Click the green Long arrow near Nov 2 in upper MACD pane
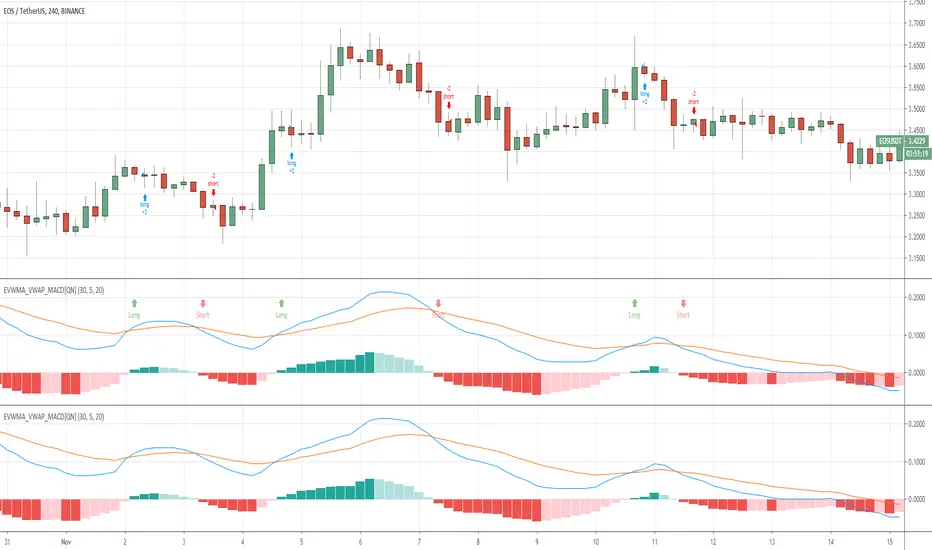 tap(135, 302)
